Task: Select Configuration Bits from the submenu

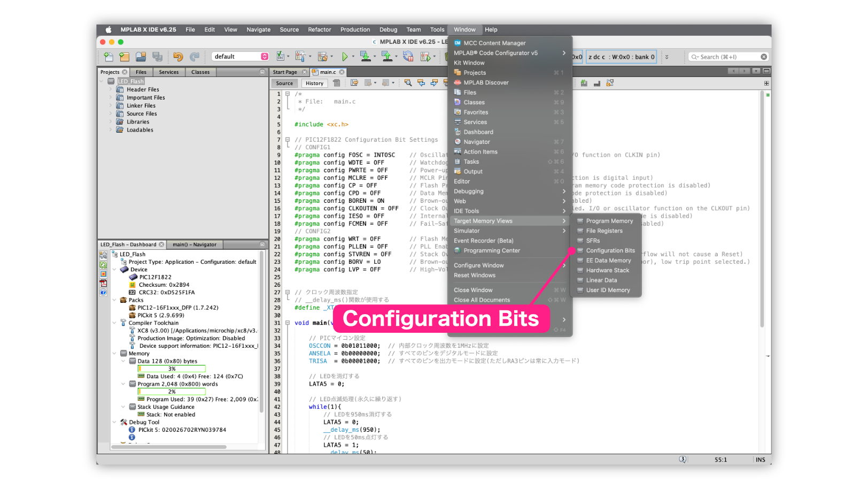Action: [x=606, y=250]
